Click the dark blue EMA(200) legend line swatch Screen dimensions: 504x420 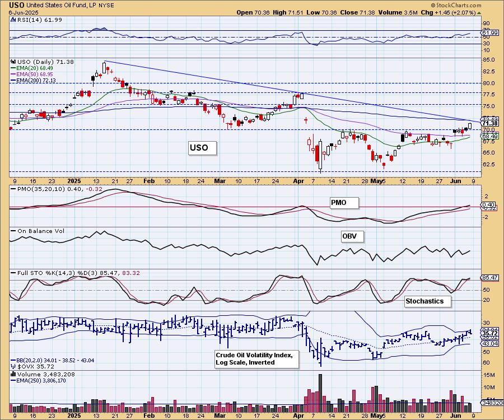tap(13, 80)
